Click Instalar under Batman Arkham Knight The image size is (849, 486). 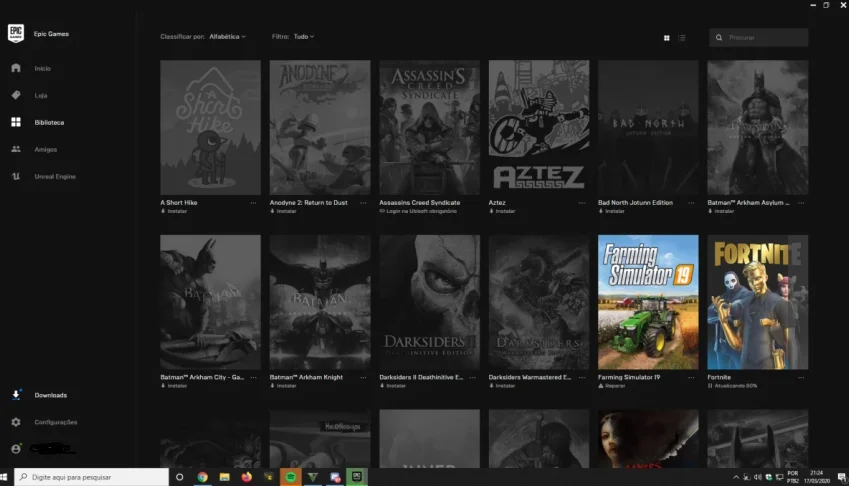[x=283, y=386]
